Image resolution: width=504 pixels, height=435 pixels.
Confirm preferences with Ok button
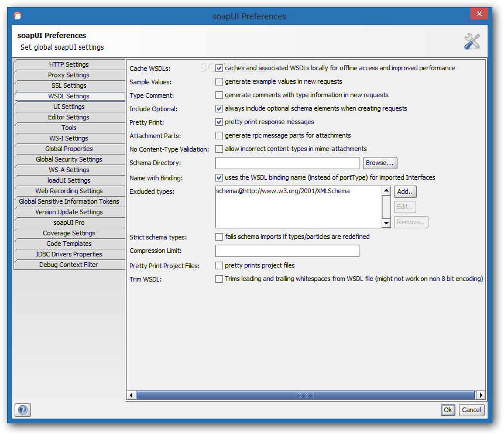(x=448, y=410)
